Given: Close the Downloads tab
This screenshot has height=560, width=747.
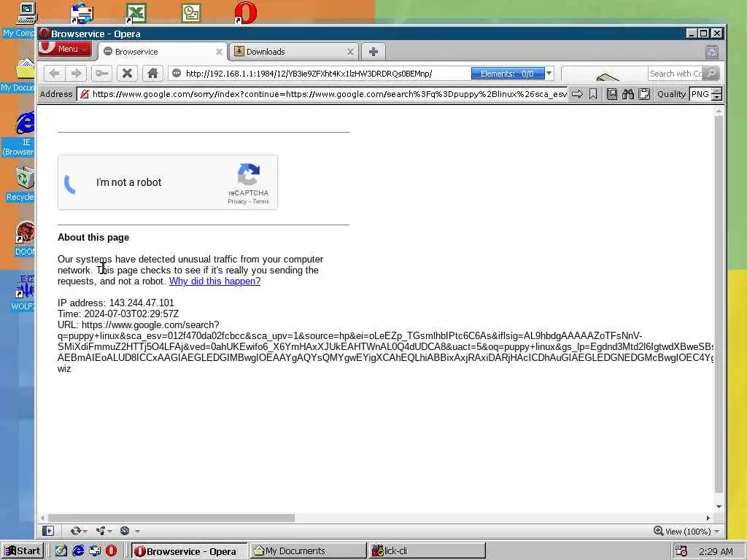Looking at the screenshot, I should tap(350, 52).
